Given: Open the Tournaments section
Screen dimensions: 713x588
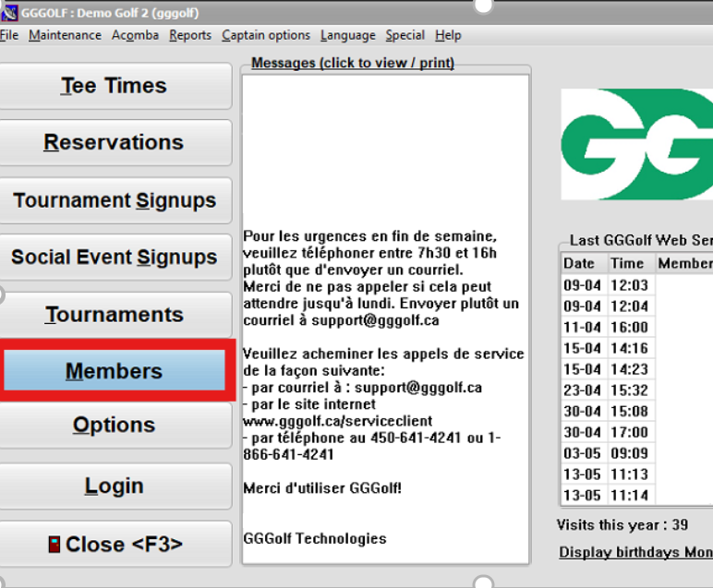Looking at the screenshot, I should point(115,315).
